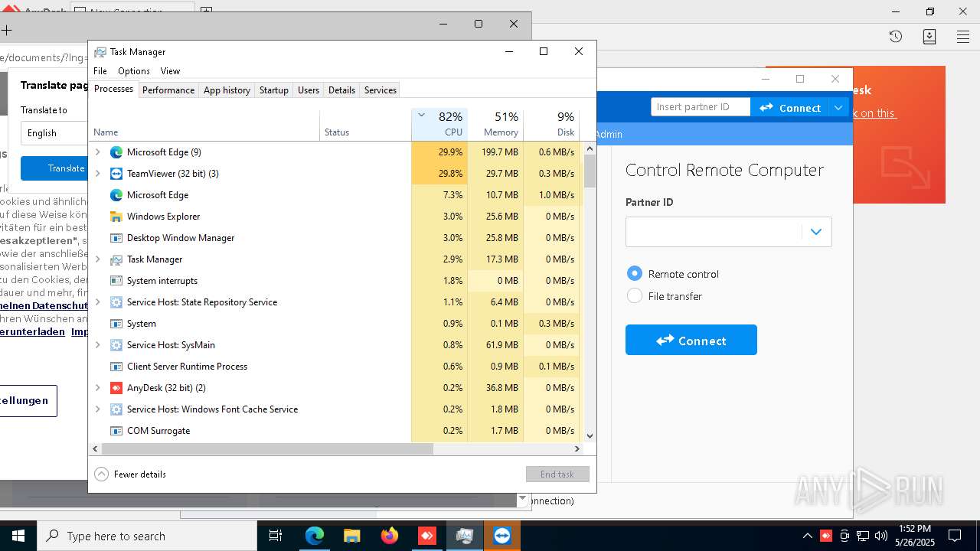
Task: Switch to the Services tab
Action: tap(381, 90)
